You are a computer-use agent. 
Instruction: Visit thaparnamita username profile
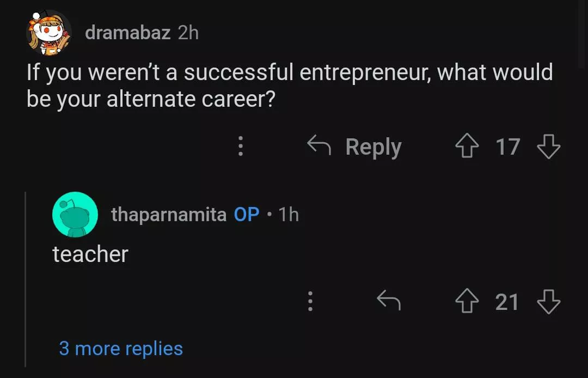[x=169, y=215]
